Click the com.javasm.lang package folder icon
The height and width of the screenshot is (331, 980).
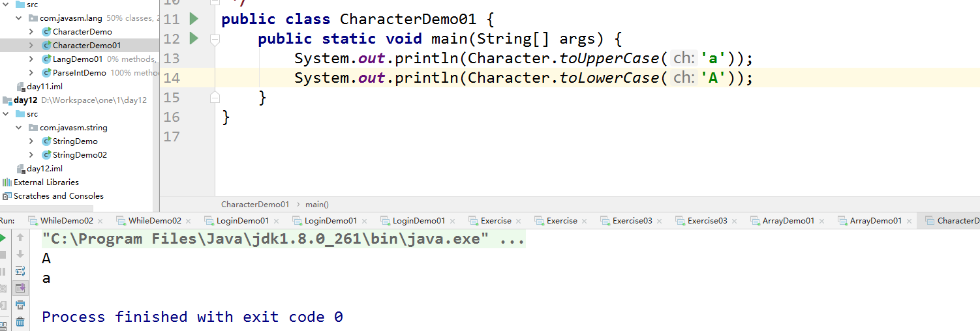tap(33, 18)
